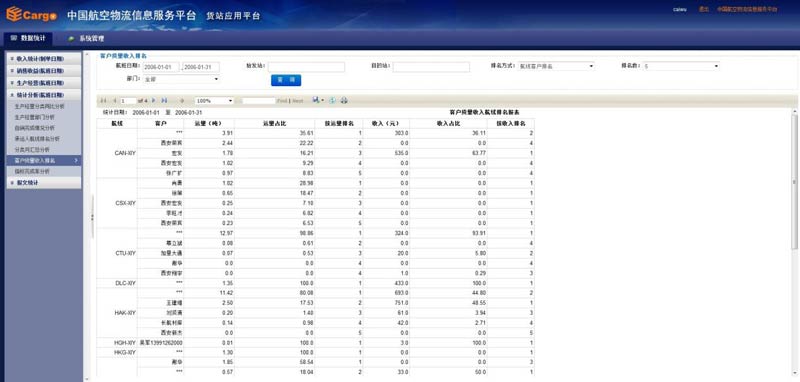This screenshot has height=382, width=800.
Task: Open 生产经营部门分析 menu item
Action: (35, 117)
